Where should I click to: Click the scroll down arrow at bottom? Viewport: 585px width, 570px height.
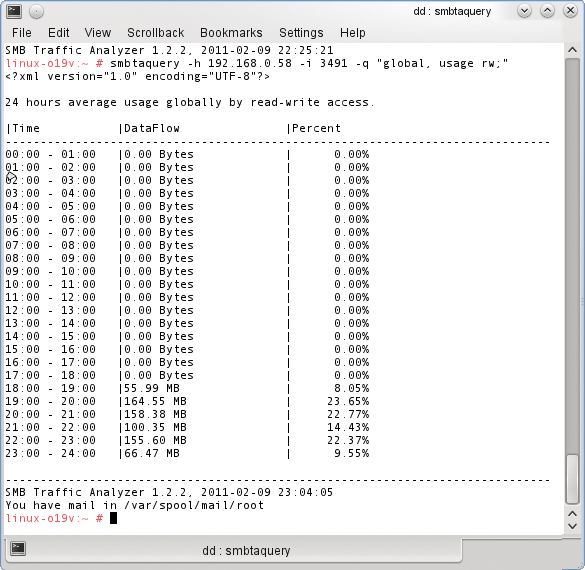572,526
